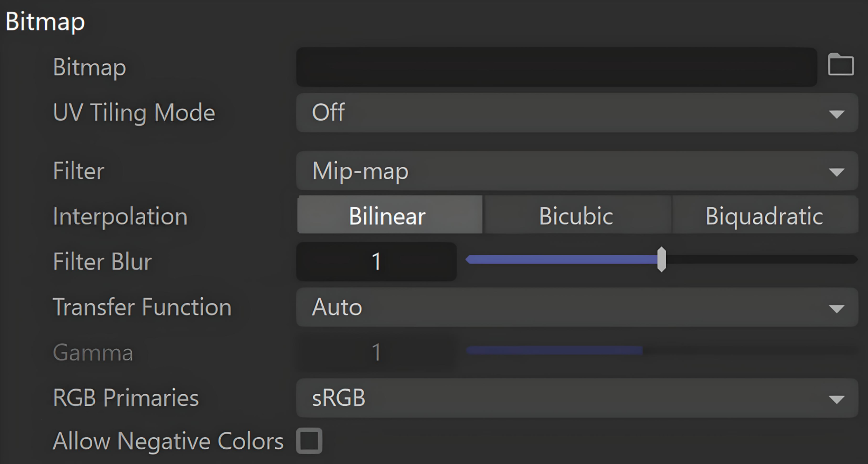Image resolution: width=868 pixels, height=464 pixels.
Task: Click the Filter Blur value field
Action: tap(376, 261)
